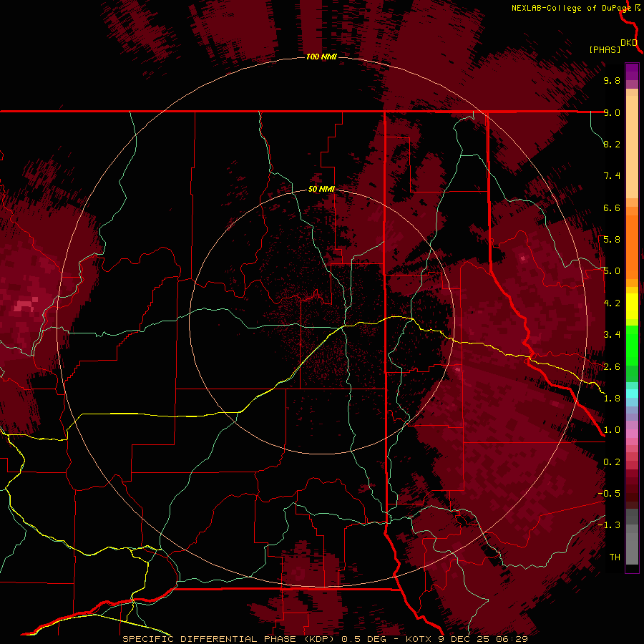This screenshot has height=644, width=644.
Task: Click the 5.0 legend value
Action: pyautogui.click(x=612, y=271)
